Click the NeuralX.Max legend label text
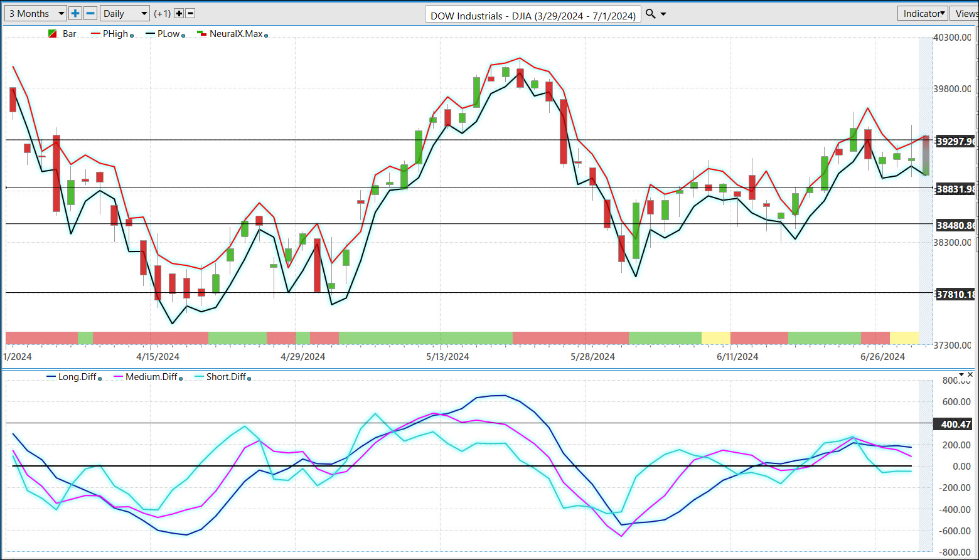 pos(236,34)
